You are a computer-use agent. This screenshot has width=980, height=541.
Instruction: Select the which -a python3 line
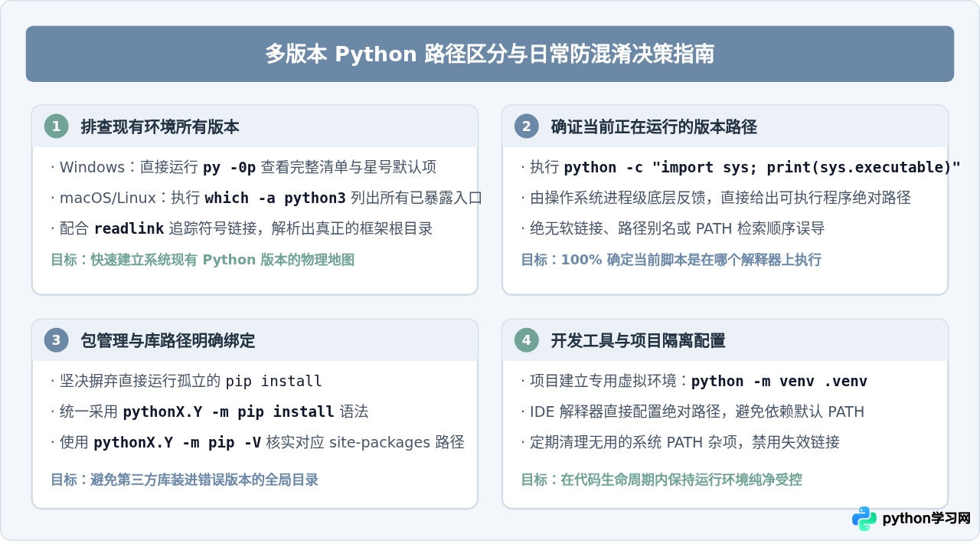266,198
